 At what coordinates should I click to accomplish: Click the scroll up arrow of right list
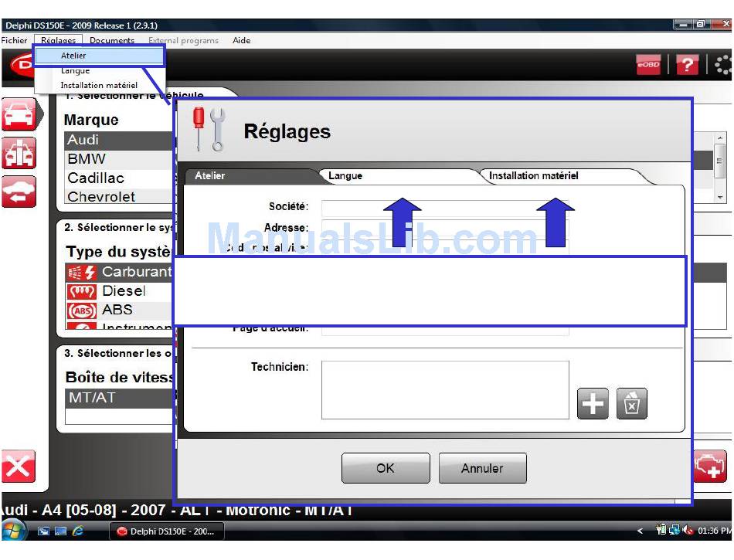click(719, 138)
